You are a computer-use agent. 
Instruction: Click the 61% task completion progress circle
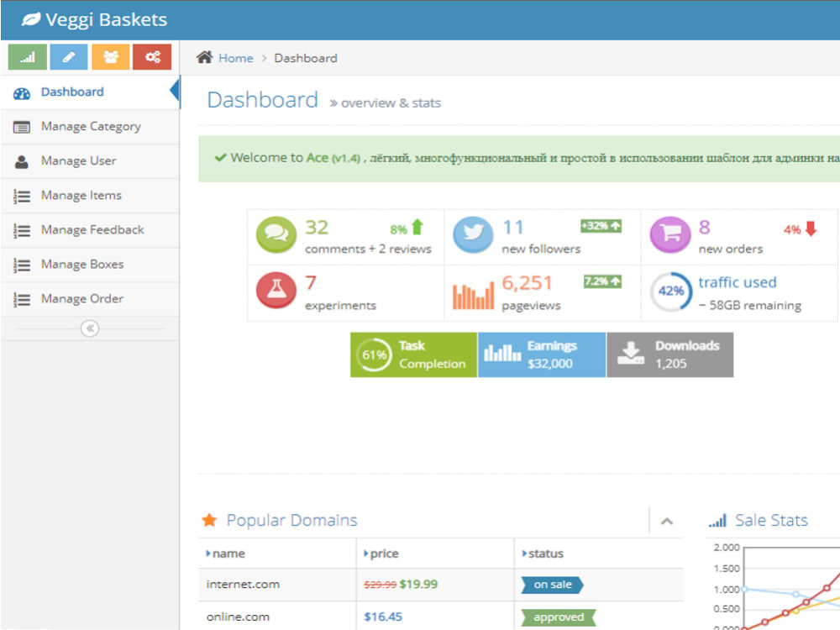click(374, 354)
